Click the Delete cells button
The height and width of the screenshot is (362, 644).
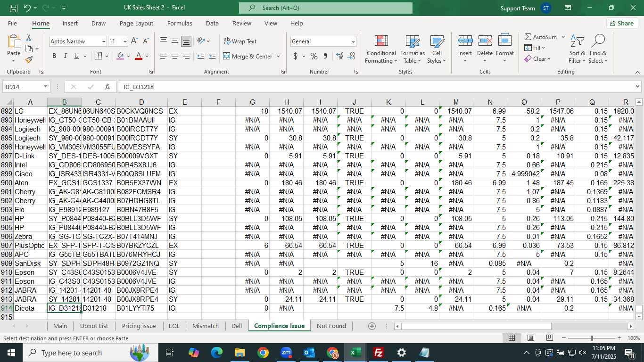(485, 49)
